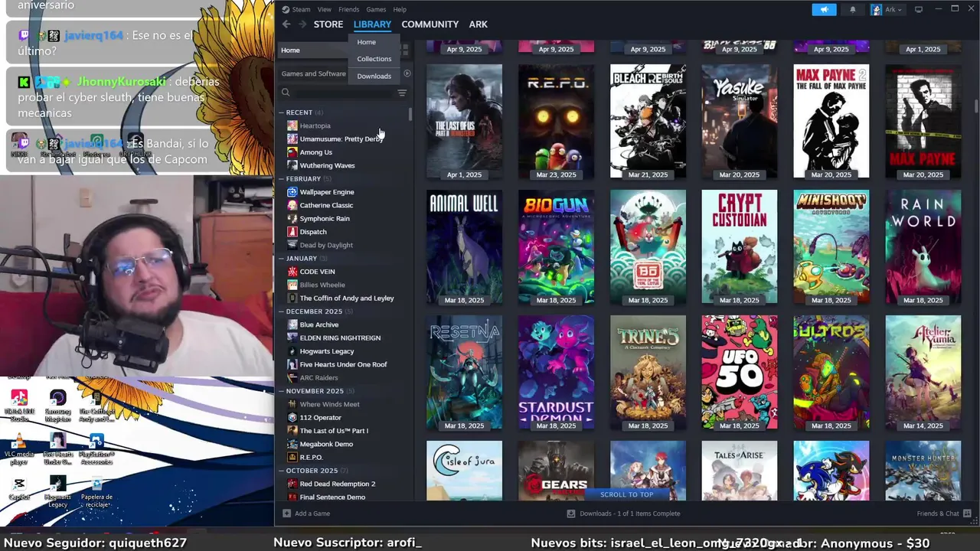Open Samsung Magician desktop shortcut
The image size is (980, 551).
pos(58,406)
